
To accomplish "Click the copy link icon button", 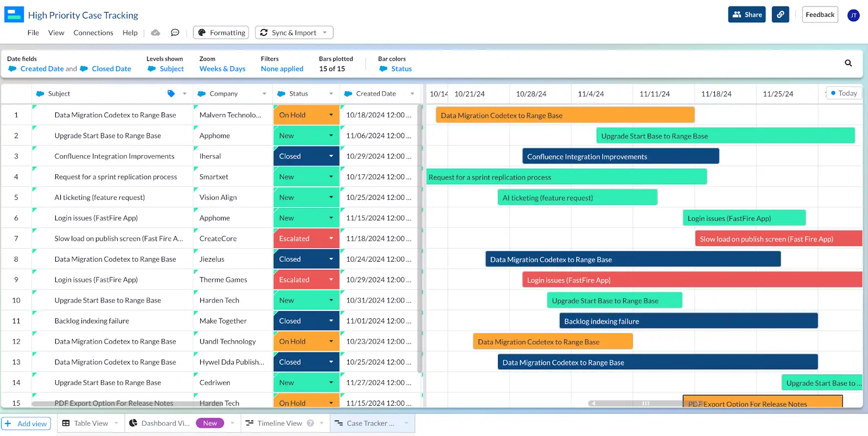I will pos(780,15).
